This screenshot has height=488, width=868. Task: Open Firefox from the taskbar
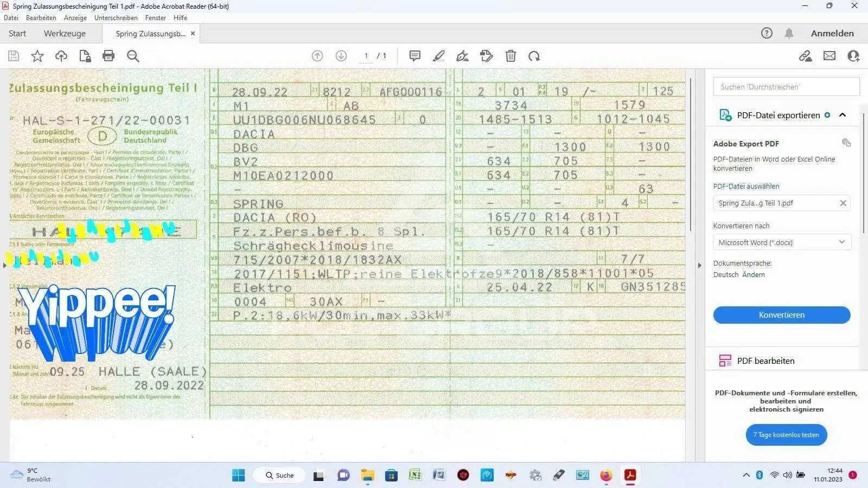pos(606,476)
